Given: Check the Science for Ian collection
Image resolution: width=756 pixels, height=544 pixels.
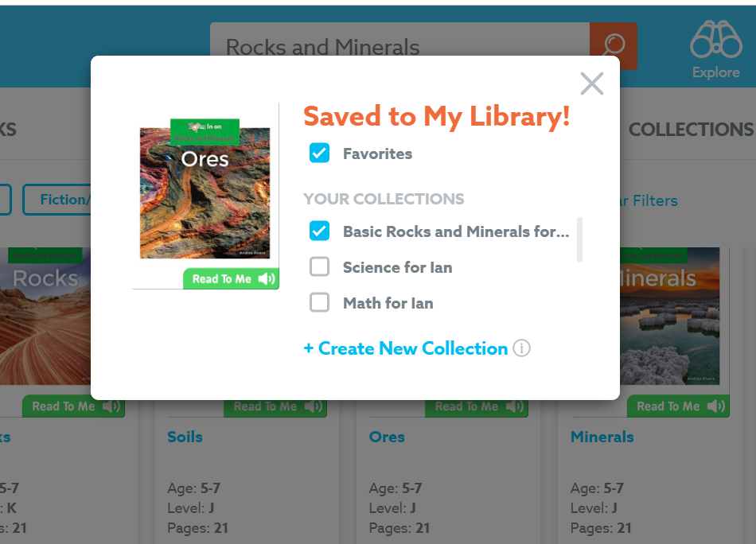Looking at the screenshot, I should point(319,267).
